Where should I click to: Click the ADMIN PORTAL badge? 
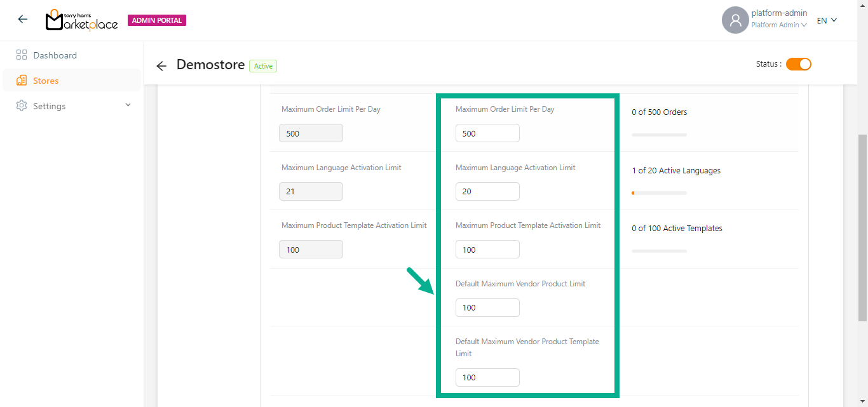[x=157, y=20]
